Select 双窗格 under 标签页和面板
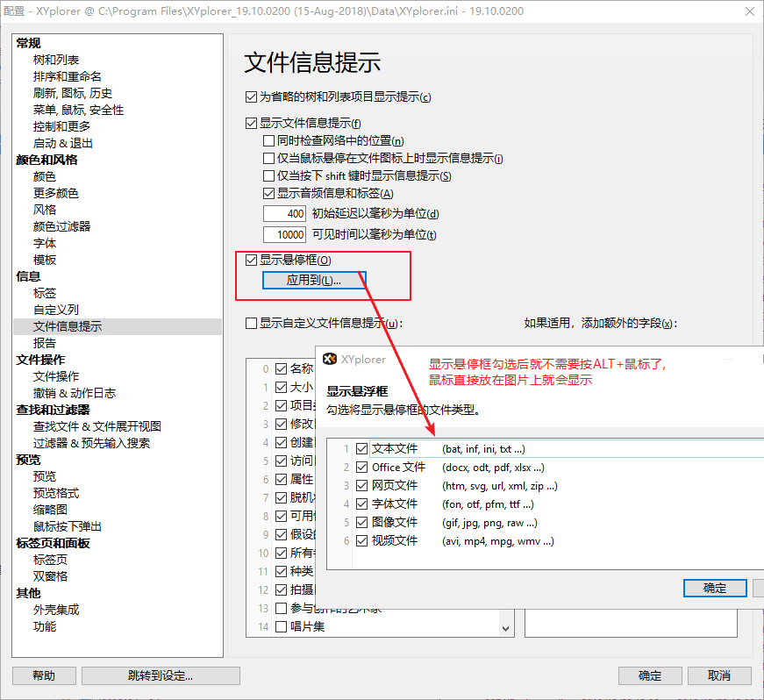This screenshot has width=764, height=700. (48, 576)
